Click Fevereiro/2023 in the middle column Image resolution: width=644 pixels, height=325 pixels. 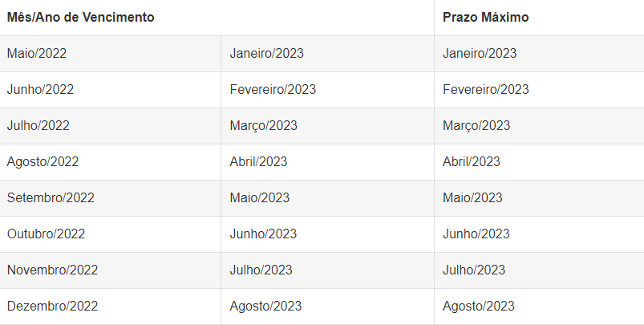tap(273, 90)
